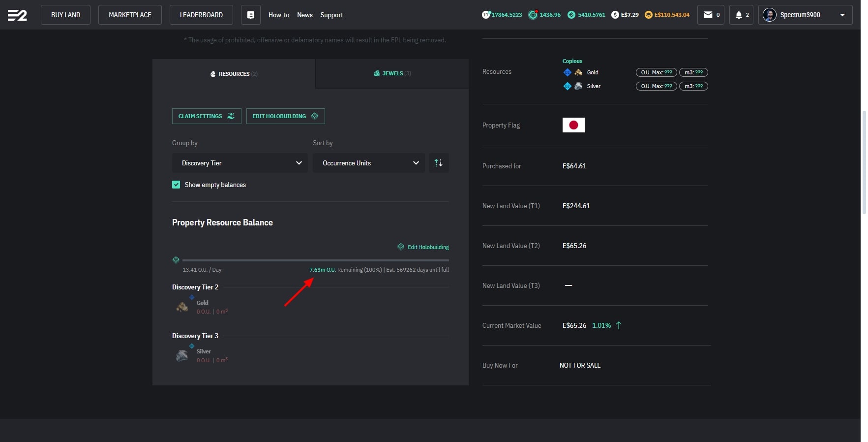This screenshot has height=442, width=868.
Task: Expand the Discovery Tier group-by dropdown
Action: pos(239,163)
